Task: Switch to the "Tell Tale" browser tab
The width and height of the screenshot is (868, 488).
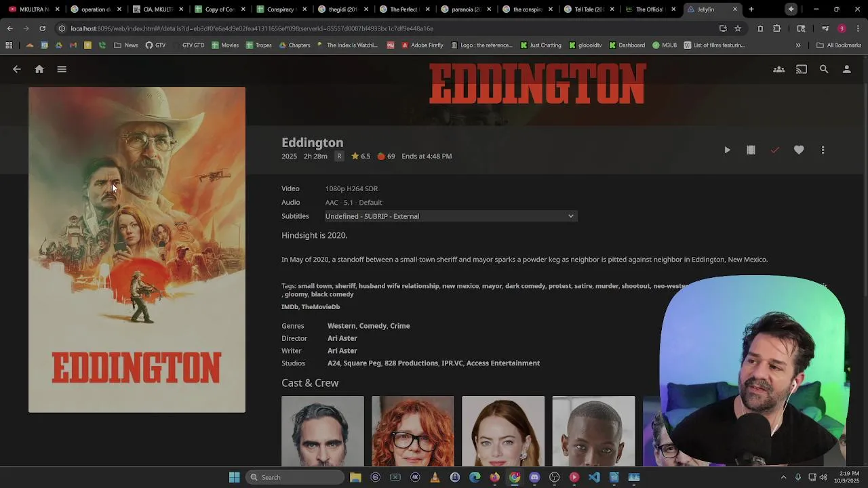Action: 587,9
